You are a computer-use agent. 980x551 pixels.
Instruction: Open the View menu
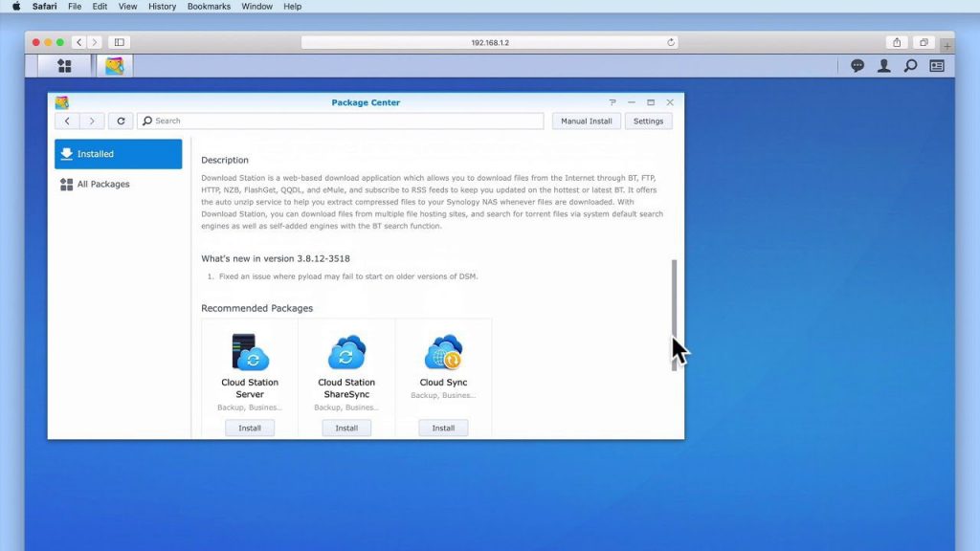[127, 7]
